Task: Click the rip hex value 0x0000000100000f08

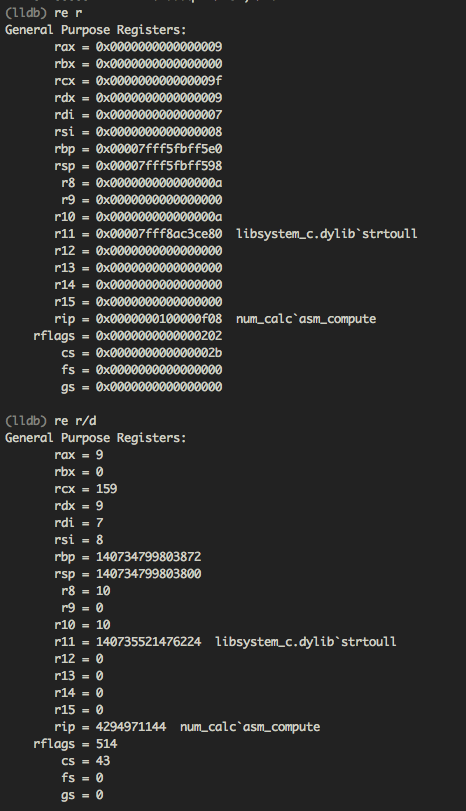Action: (159, 319)
